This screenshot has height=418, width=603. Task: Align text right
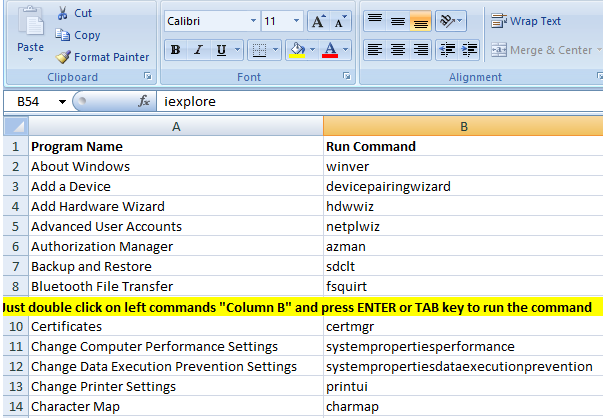[x=420, y=50]
